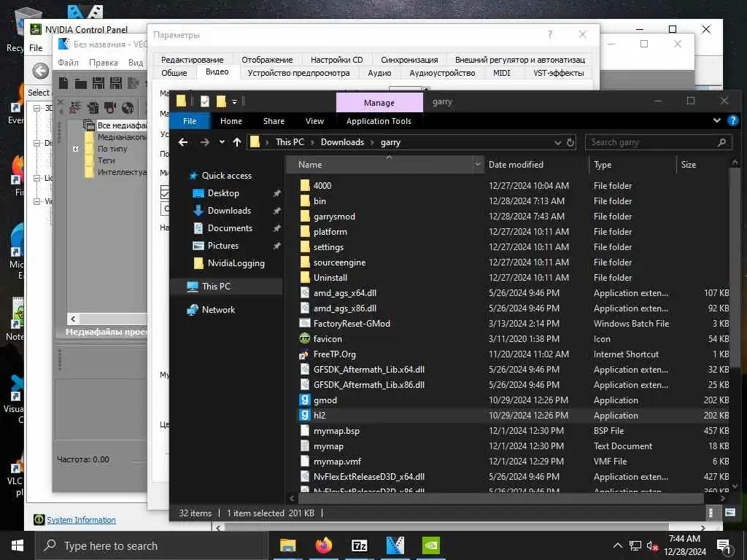This screenshot has height=560, width=747.
Task: Switch to details view in status bar
Action: click(x=711, y=513)
